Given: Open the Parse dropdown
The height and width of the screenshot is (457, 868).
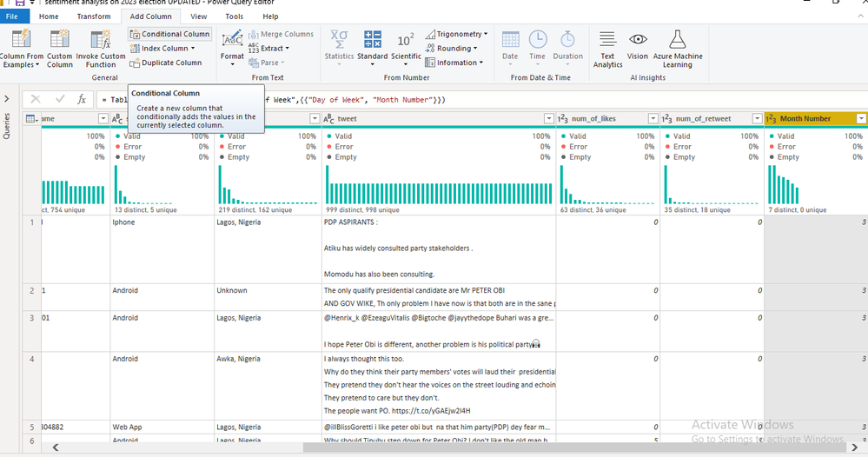Looking at the screenshot, I should click(267, 63).
